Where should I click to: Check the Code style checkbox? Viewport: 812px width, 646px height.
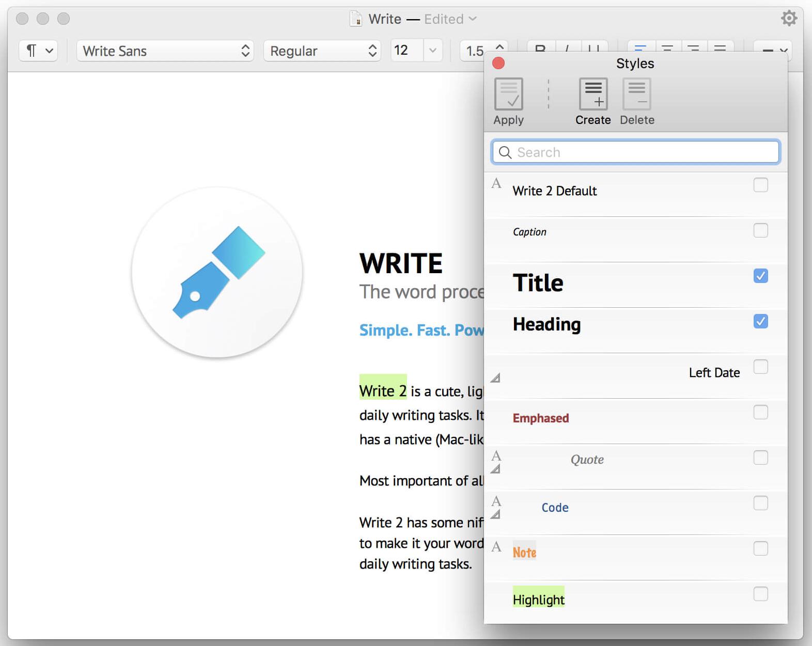pyautogui.click(x=761, y=503)
